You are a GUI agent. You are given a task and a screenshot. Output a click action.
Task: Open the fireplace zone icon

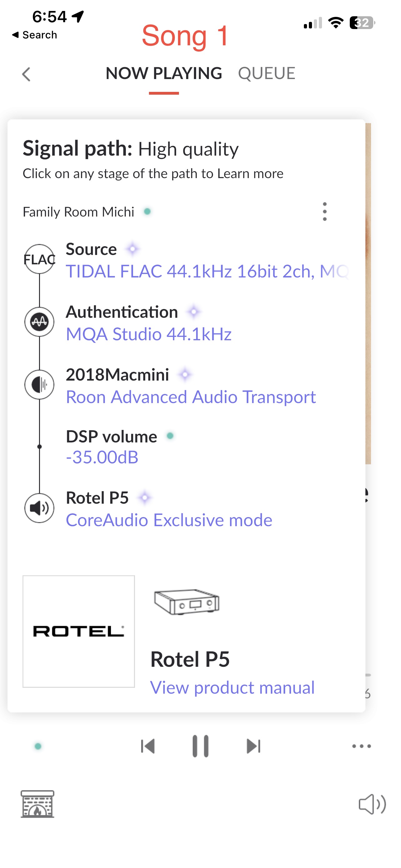tap(37, 804)
